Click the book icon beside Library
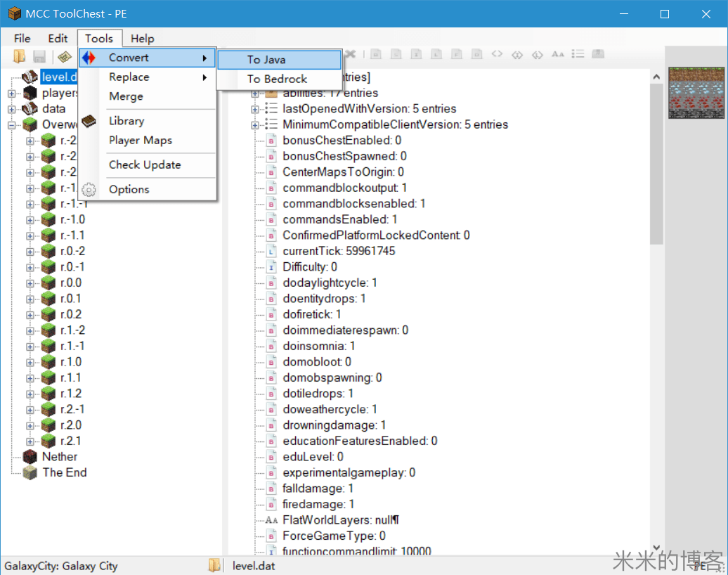The width and height of the screenshot is (728, 575). coord(89,122)
